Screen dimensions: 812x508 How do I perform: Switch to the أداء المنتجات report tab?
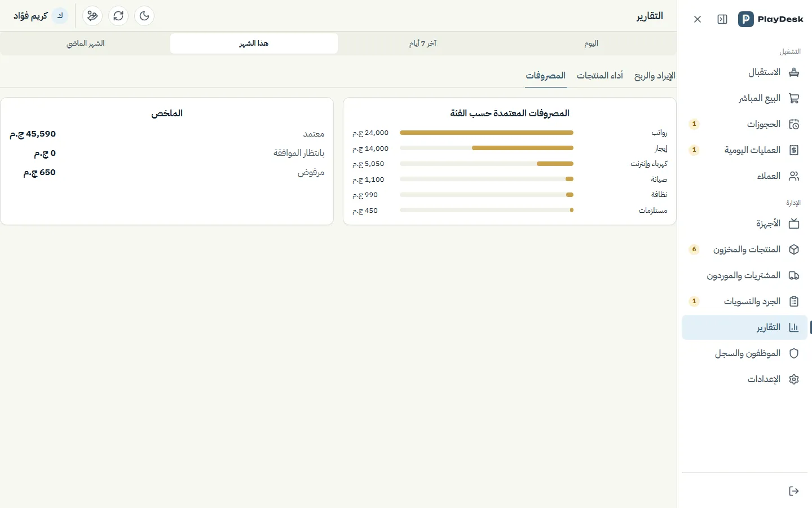coord(600,76)
